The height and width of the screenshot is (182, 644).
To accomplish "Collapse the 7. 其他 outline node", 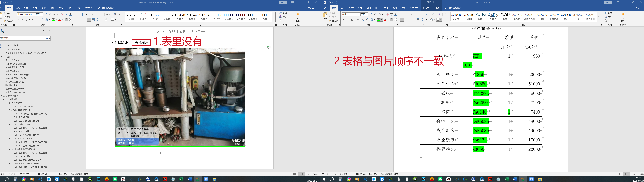I will click(x=1, y=57).
